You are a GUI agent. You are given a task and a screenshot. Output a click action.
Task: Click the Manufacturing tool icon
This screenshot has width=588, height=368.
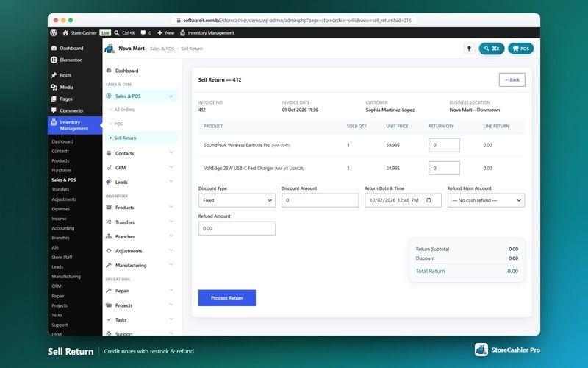point(109,265)
